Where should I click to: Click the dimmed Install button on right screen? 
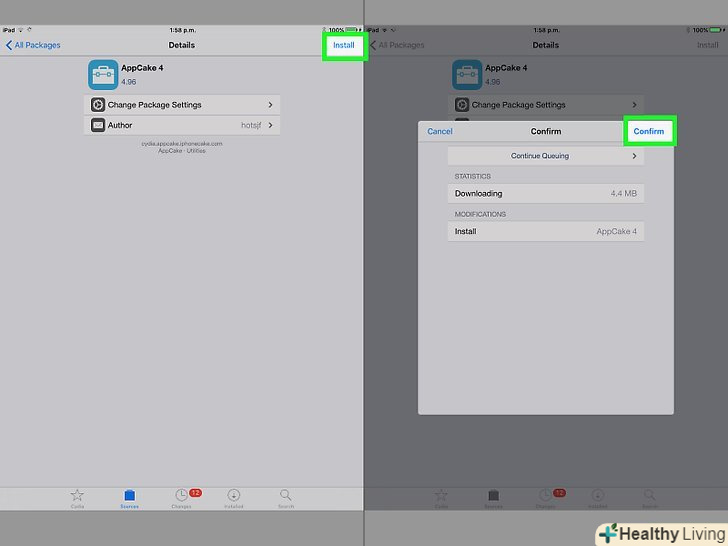(708, 45)
